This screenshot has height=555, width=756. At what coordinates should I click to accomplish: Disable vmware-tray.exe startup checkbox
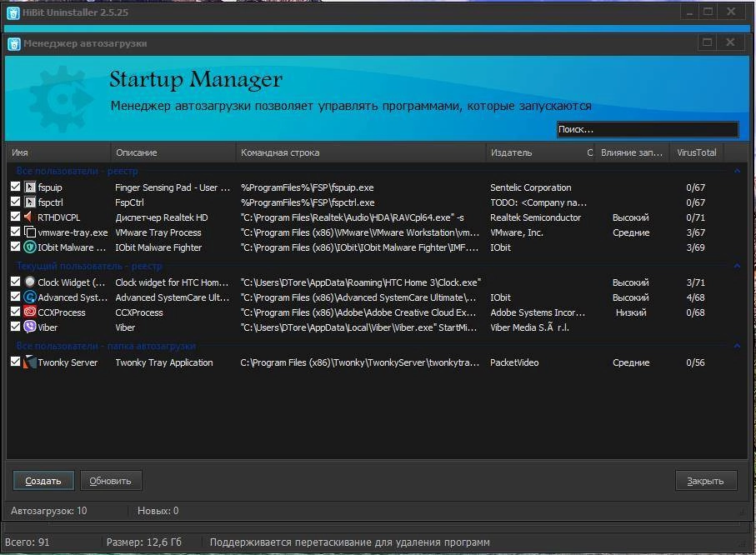(16, 232)
